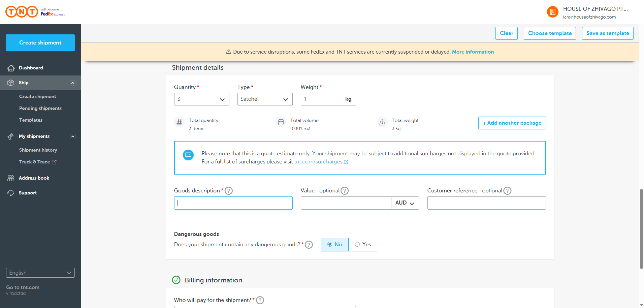Select Yes for dangerous goods
This screenshot has height=308, width=644.
363,245
